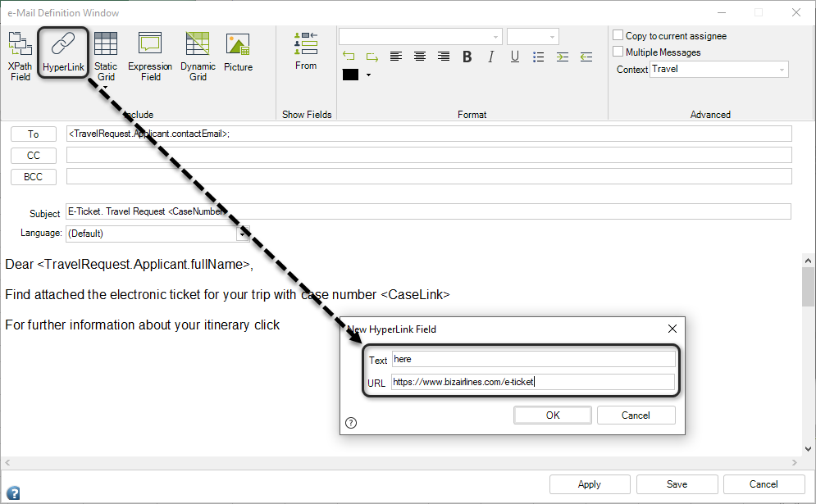The image size is (816, 504).
Task: Click the hyperlink URL field
Action: [533, 382]
